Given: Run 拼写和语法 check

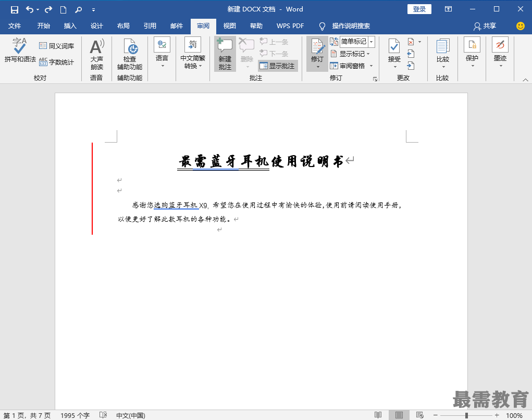Looking at the screenshot, I should click(x=20, y=50).
